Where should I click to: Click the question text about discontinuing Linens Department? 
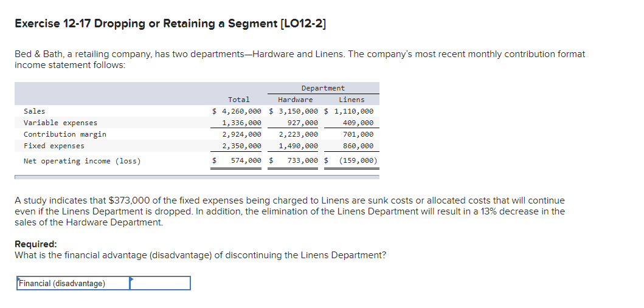[201, 255]
